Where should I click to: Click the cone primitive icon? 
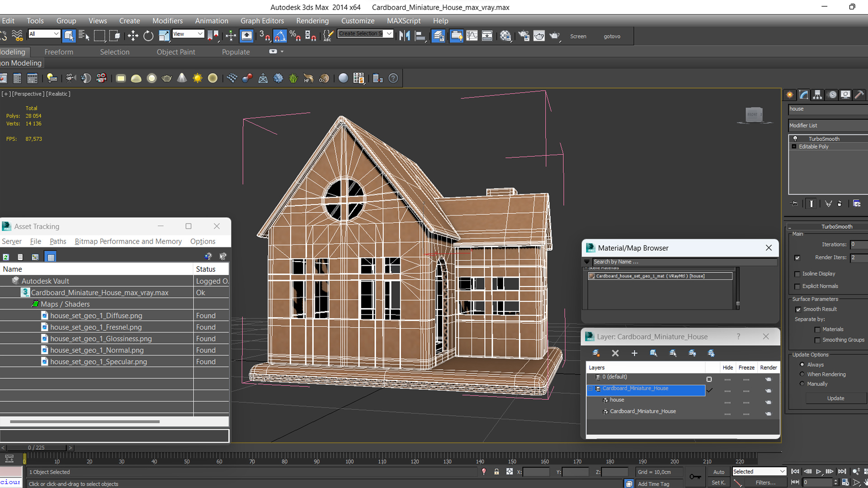(x=182, y=78)
